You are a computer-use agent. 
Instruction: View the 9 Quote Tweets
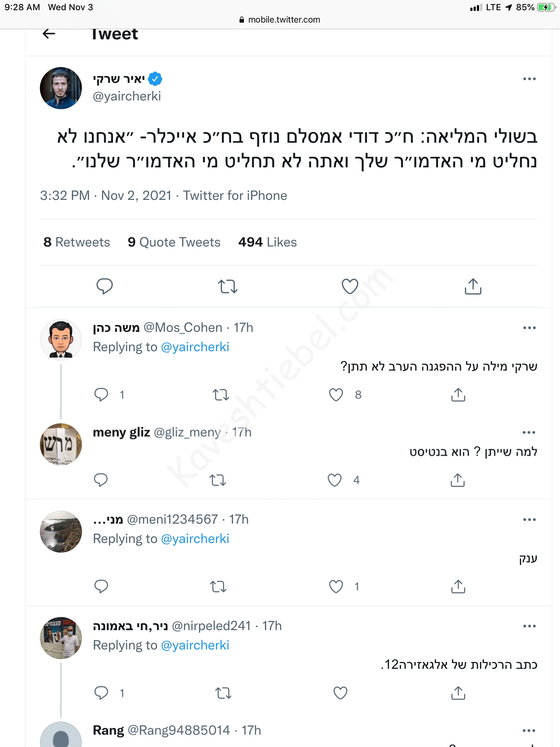pyautogui.click(x=174, y=242)
